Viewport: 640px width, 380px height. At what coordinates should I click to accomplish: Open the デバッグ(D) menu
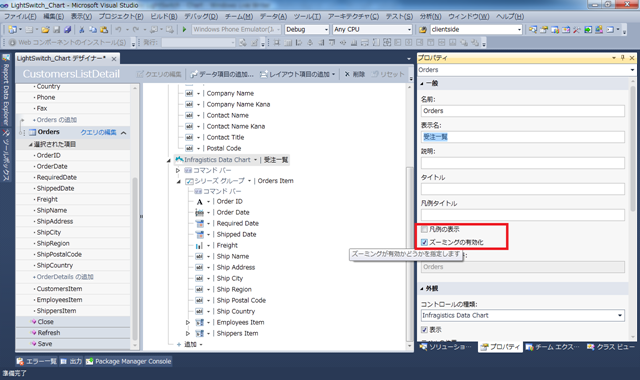pyautogui.click(x=201, y=17)
